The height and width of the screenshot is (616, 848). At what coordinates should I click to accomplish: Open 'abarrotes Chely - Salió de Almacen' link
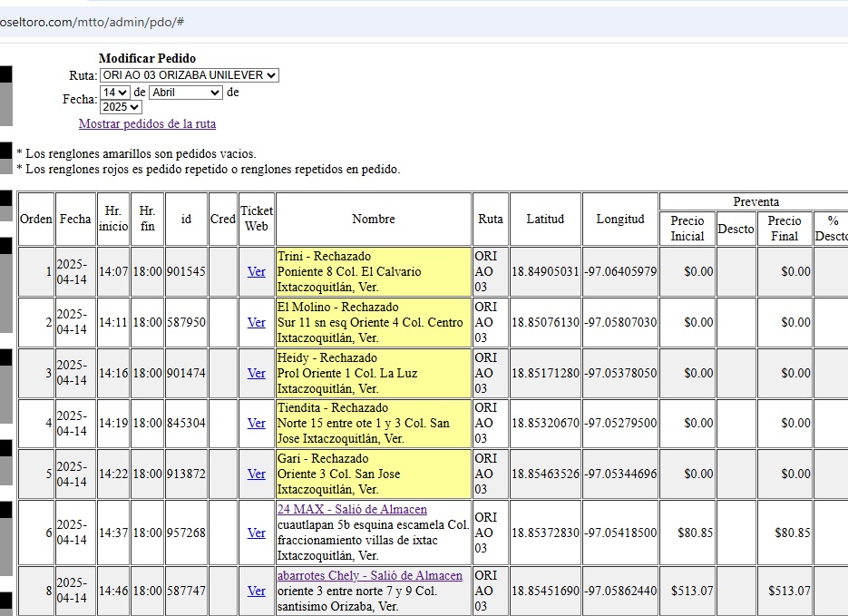pyautogui.click(x=369, y=576)
